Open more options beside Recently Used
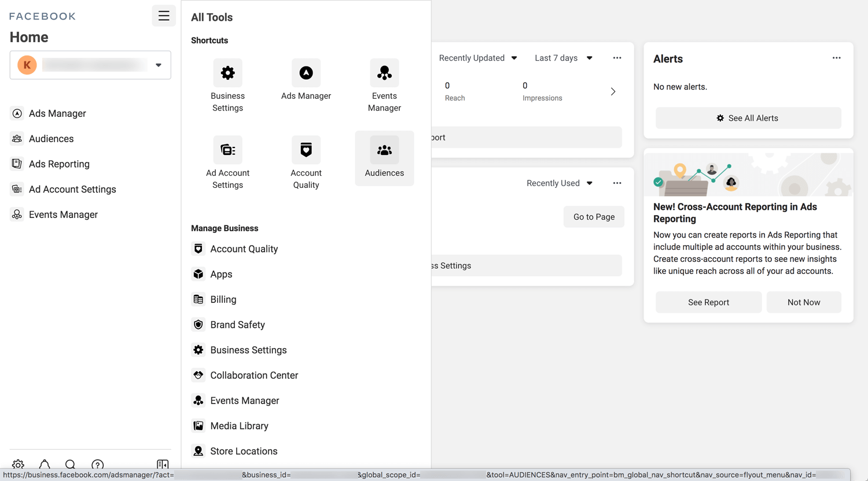Viewport: 868px width, 481px height. tap(617, 183)
